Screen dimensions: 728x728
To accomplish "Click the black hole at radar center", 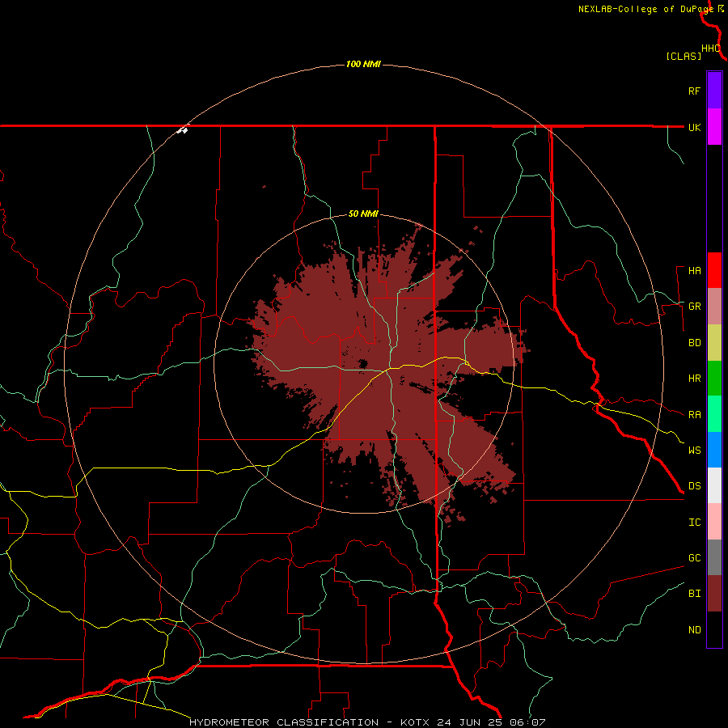I will click(x=363, y=363).
